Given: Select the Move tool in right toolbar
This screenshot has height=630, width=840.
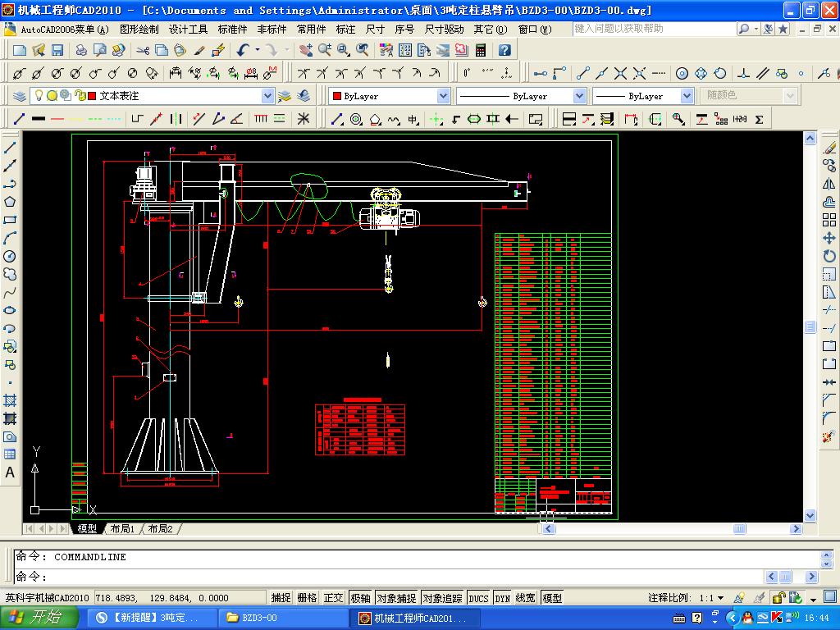Looking at the screenshot, I should (x=829, y=238).
